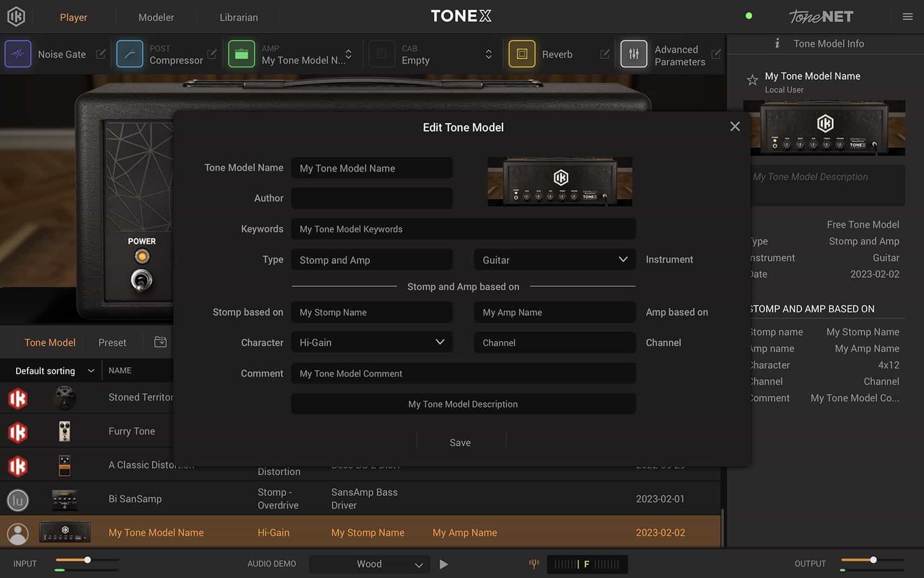Select A Classic Distortion row IK icon
This screenshot has width=924, height=578.
pos(18,466)
